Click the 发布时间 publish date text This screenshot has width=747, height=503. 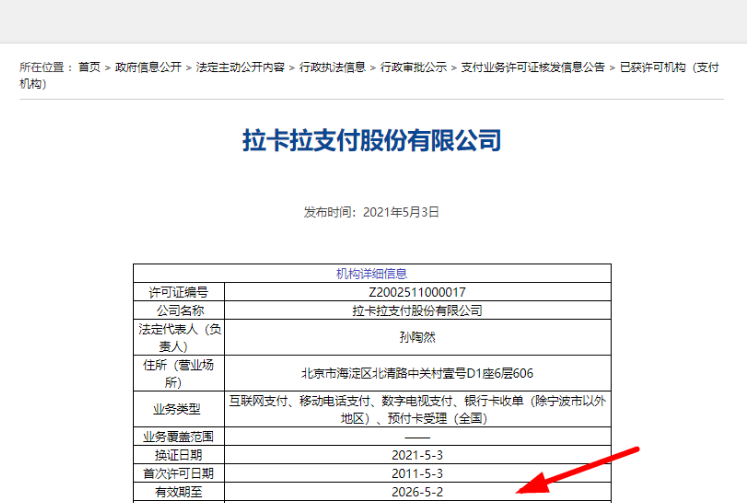(372, 212)
